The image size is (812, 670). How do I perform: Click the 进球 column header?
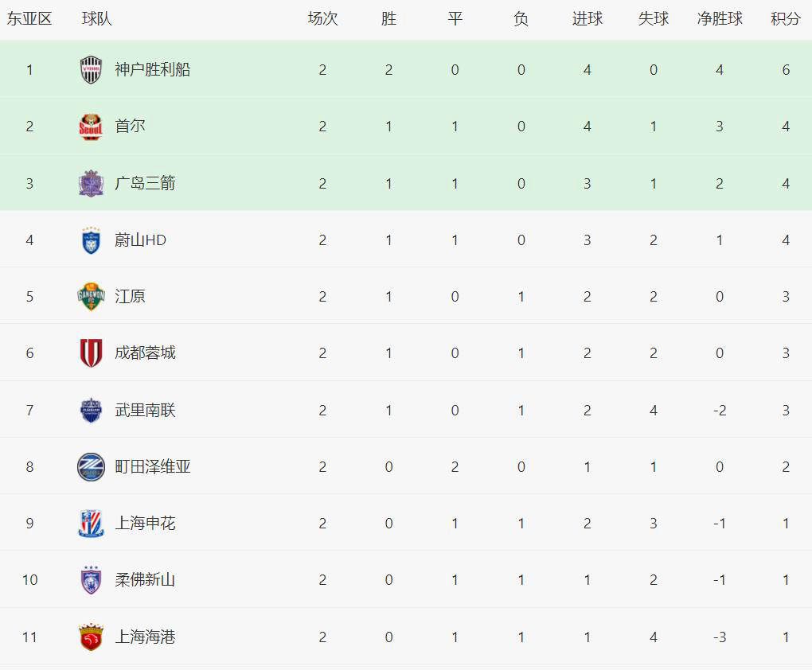click(588, 19)
